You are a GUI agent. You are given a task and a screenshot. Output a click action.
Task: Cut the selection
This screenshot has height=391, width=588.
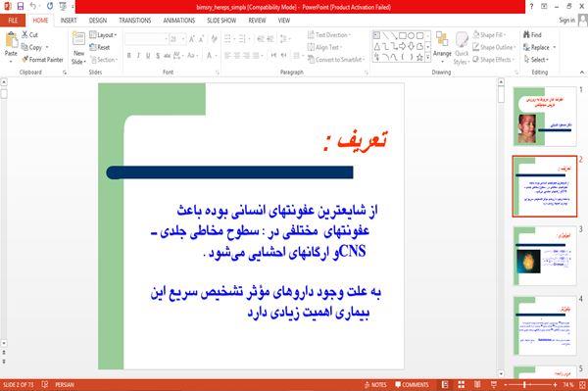pos(30,35)
